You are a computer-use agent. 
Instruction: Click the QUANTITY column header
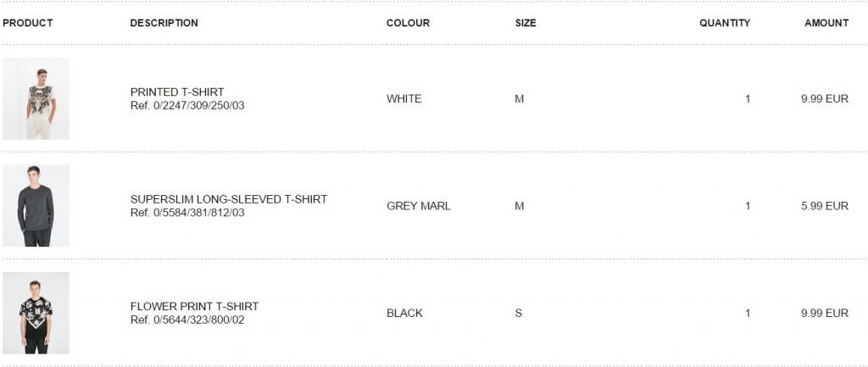point(724,23)
